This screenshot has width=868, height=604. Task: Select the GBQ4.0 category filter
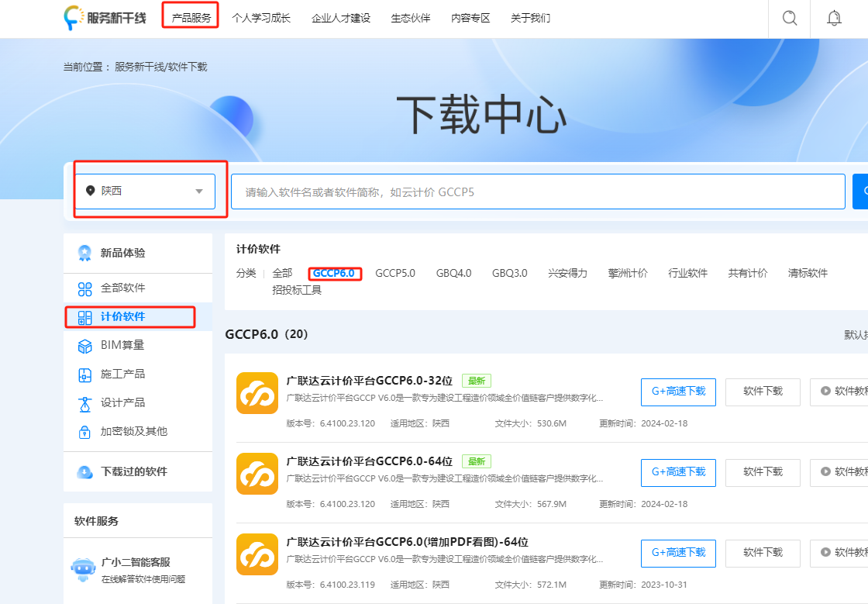pyautogui.click(x=453, y=273)
